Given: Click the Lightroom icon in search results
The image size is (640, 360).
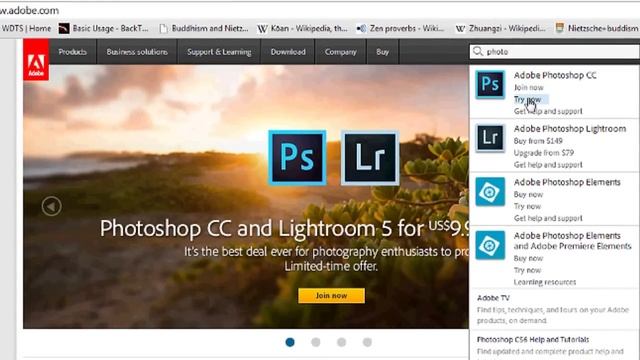Looking at the screenshot, I should coord(490,138).
